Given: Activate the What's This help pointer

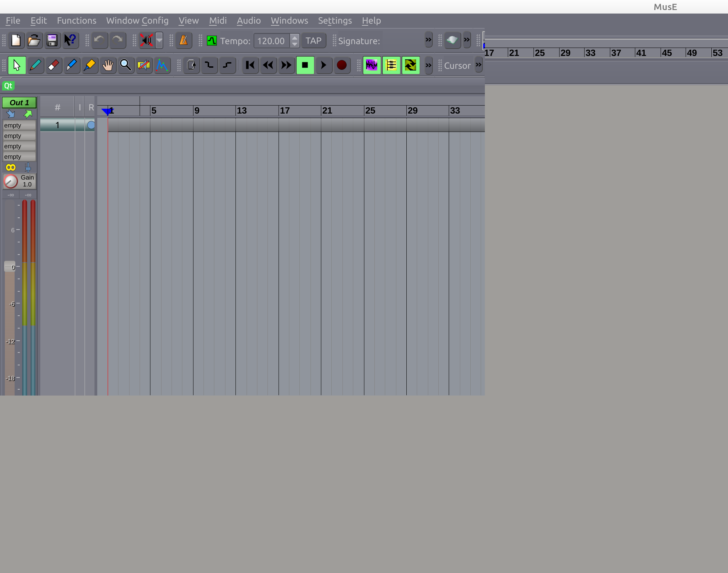Looking at the screenshot, I should 70,41.
